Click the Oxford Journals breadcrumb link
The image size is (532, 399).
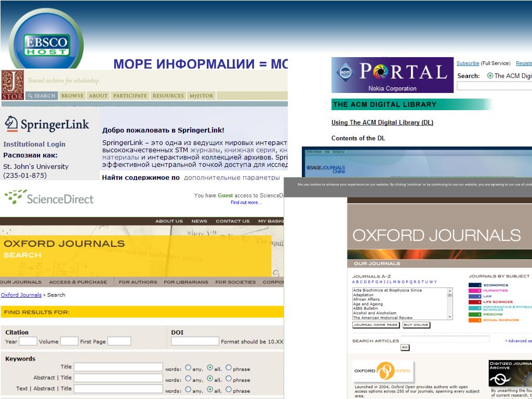pos(21,295)
